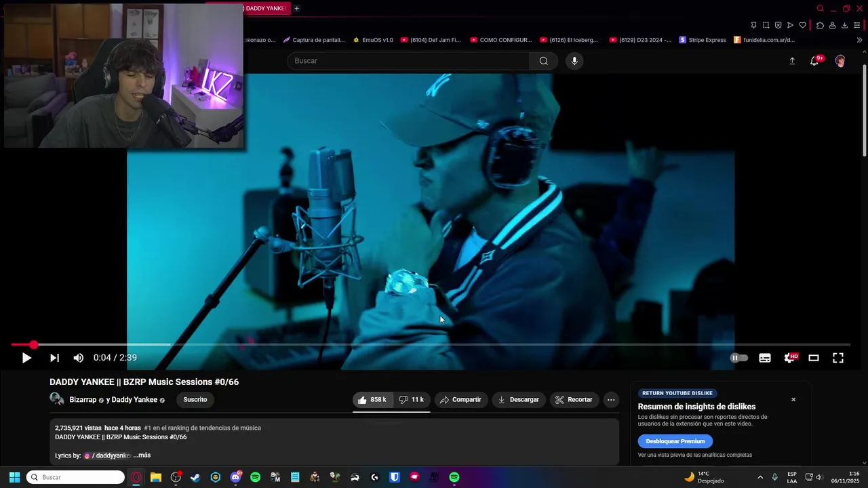Open File Explorer from the taskbar
The height and width of the screenshot is (488, 868).
156,477
